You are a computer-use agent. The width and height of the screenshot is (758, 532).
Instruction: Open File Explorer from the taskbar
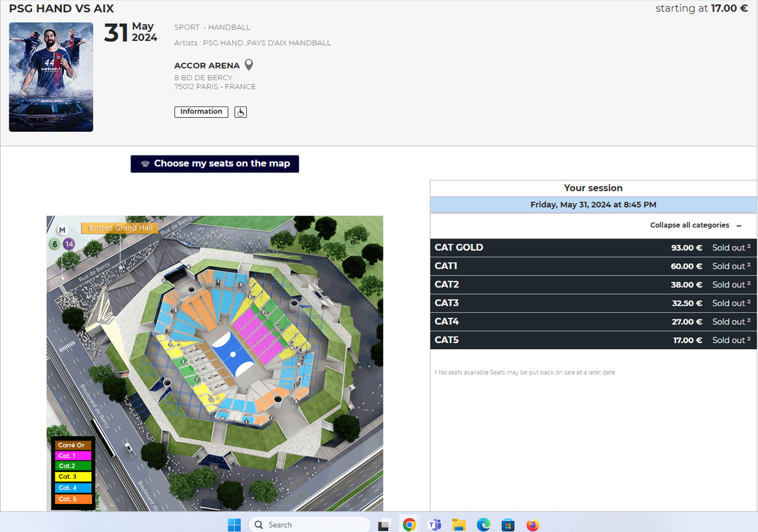click(459, 525)
